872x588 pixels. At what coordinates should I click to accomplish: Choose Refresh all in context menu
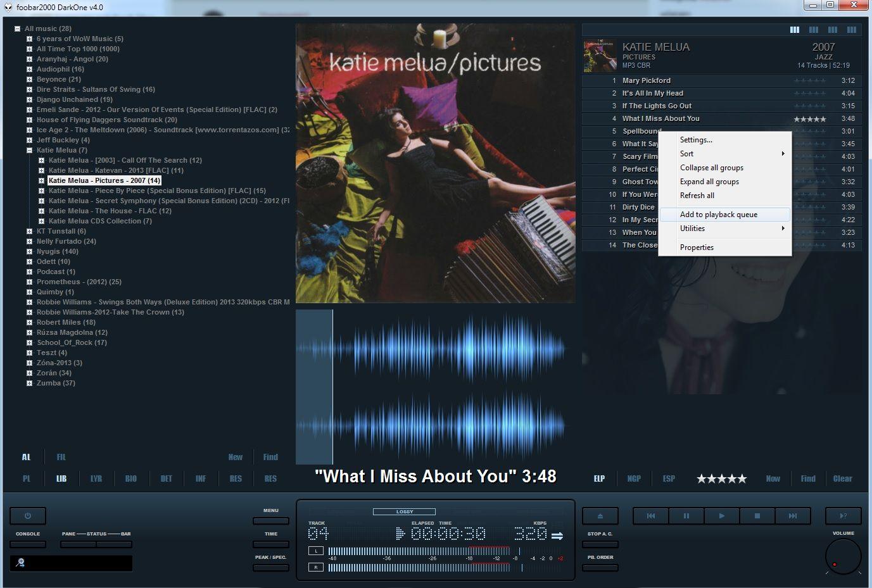coord(725,196)
